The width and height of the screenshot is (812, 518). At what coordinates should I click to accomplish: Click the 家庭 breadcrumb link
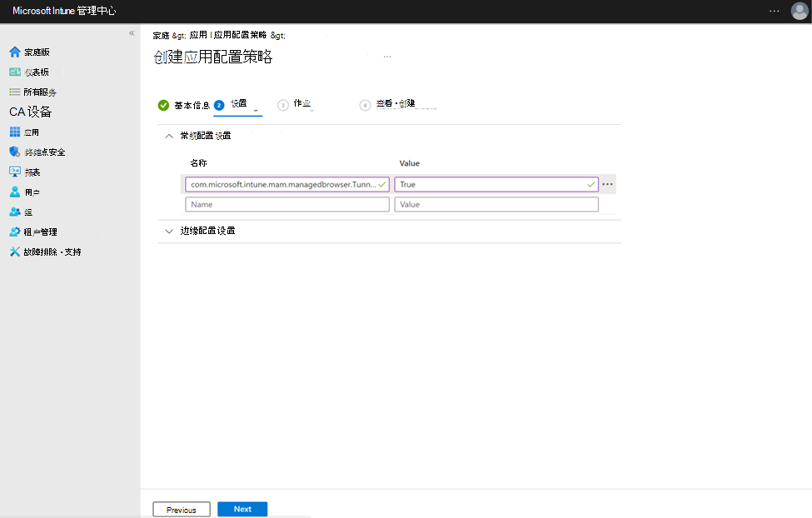(x=161, y=35)
